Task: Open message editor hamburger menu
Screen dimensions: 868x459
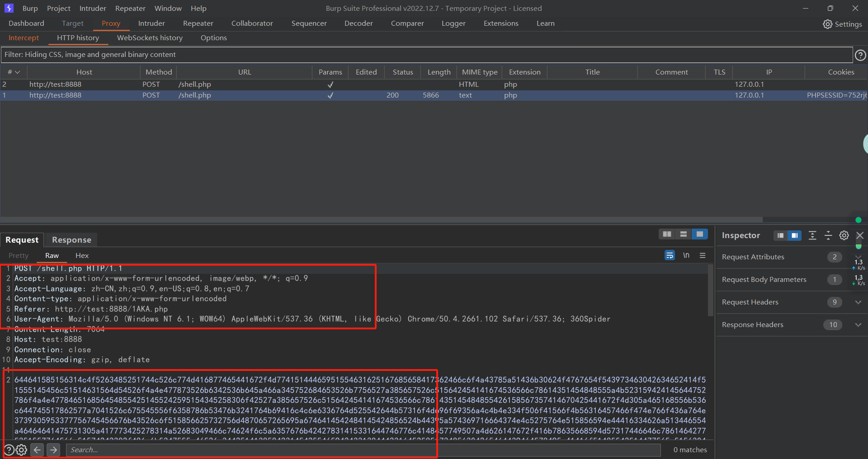Action: [703, 255]
